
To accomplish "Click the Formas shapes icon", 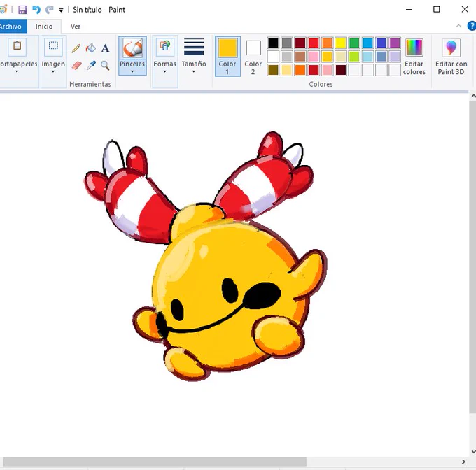I will (x=164, y=47).
